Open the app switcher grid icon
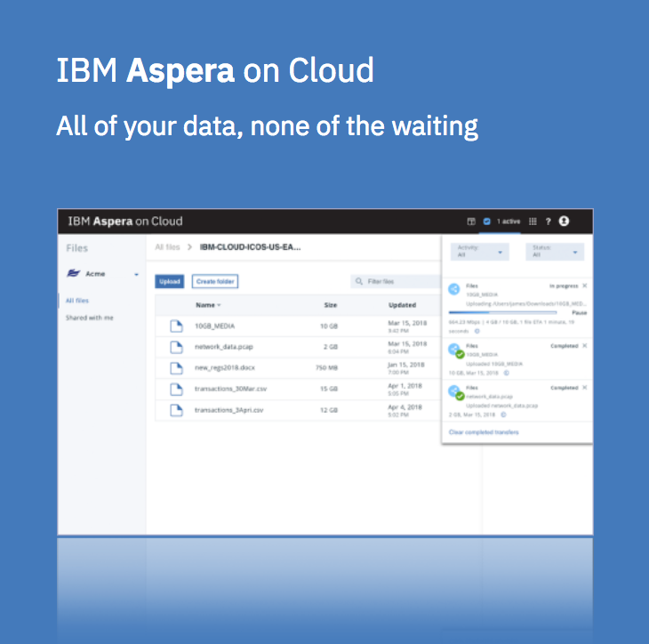649x644 pixels. 533,221
